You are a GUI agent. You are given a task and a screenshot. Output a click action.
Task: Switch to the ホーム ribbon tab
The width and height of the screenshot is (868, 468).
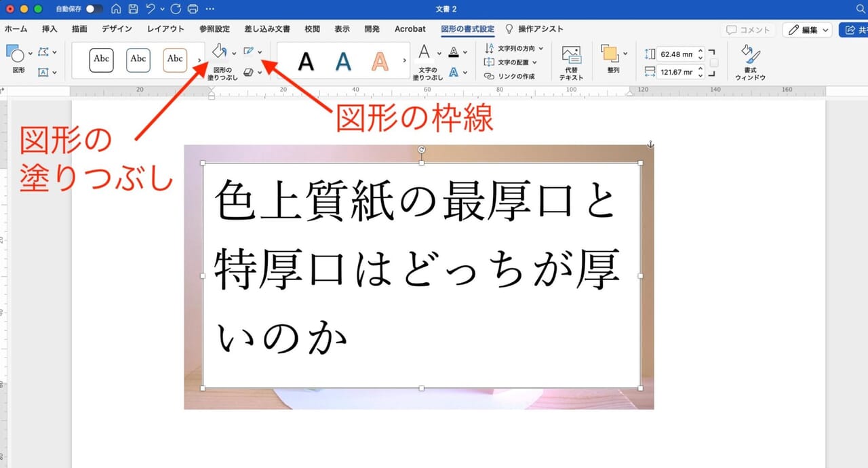coord(16,29)
